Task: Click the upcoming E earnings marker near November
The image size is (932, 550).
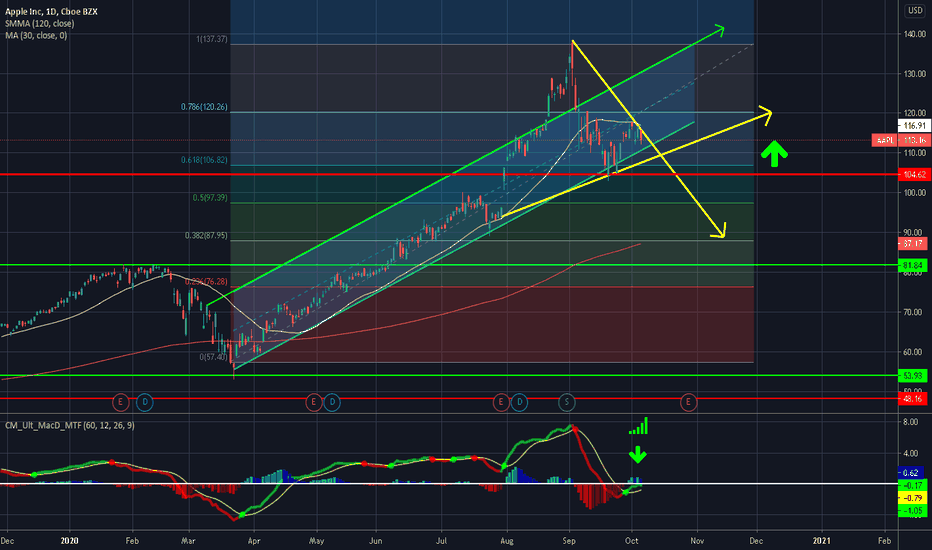Action: pyautogui.click(x=688, y=403)
